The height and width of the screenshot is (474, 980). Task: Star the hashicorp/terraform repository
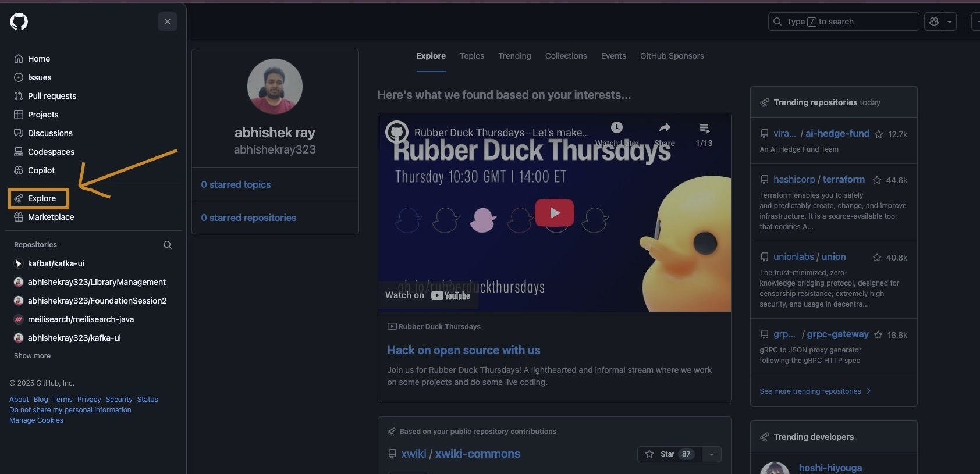(x=877, y=180)
